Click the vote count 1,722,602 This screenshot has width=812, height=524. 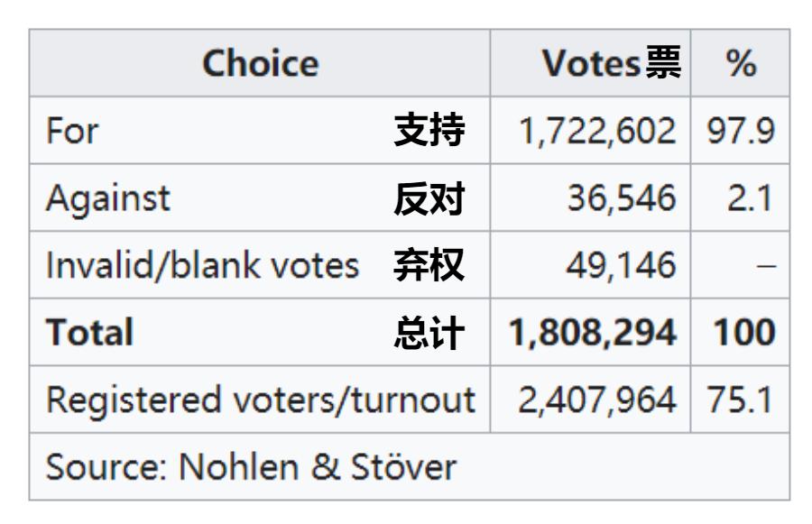click(596, 132)
